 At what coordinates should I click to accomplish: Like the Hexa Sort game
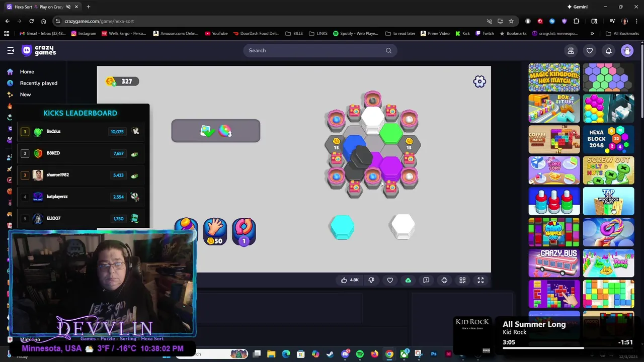[x=350, y=280]
